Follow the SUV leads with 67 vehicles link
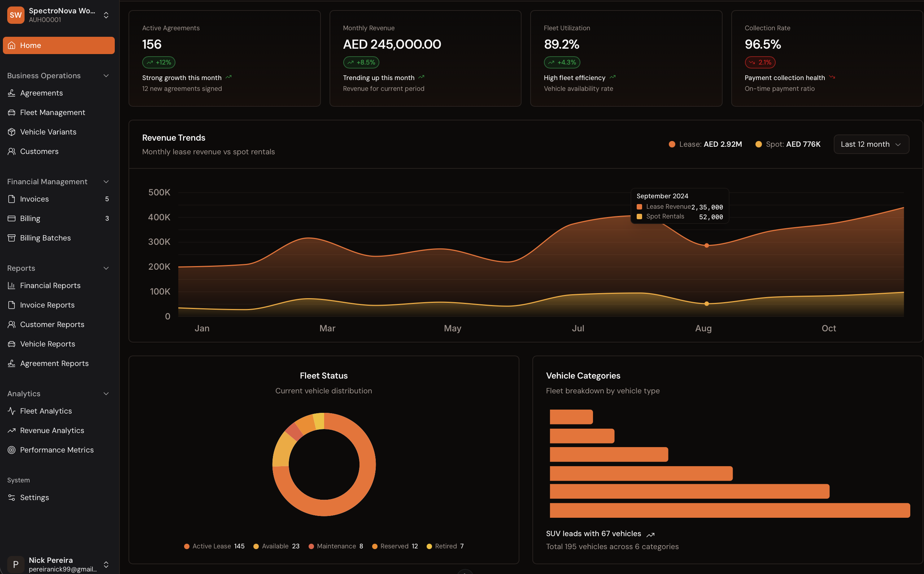 593,533
